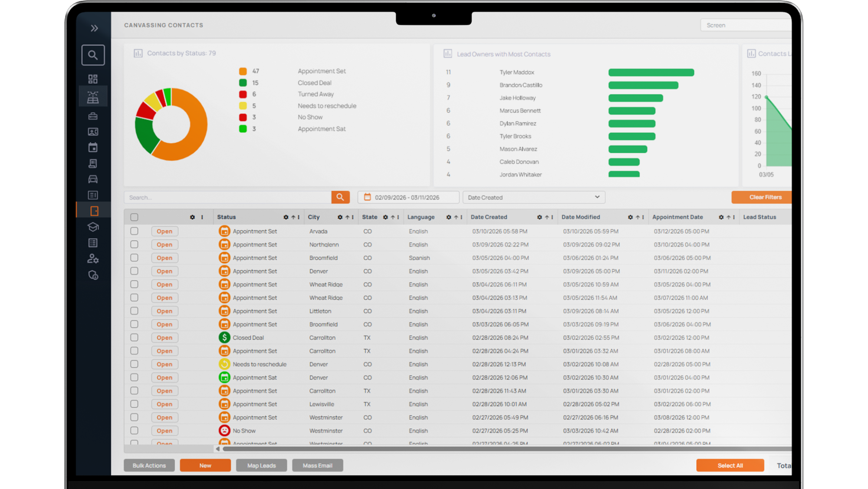
Task: Click into the Search text field
Action: (x=228, y=197)
